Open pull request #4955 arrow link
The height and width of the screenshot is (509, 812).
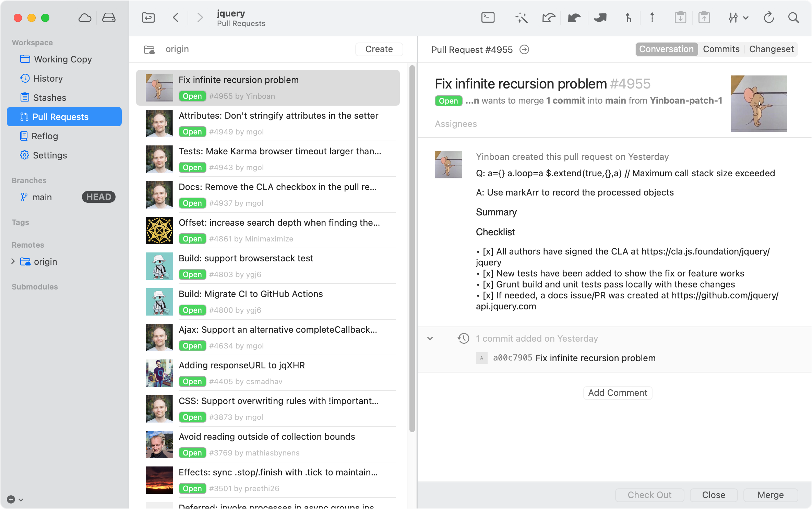click(524, 50)
